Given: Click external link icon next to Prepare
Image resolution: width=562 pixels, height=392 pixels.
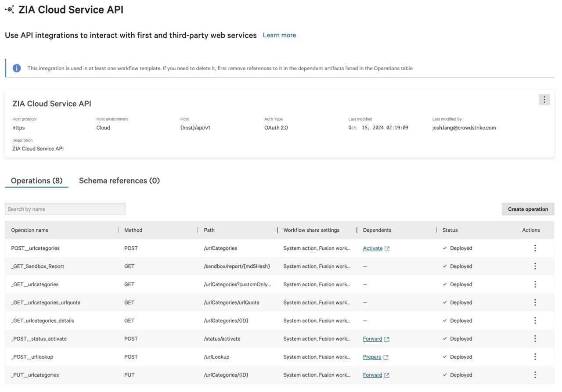Looking at the screenshot, I should point(386,357).
